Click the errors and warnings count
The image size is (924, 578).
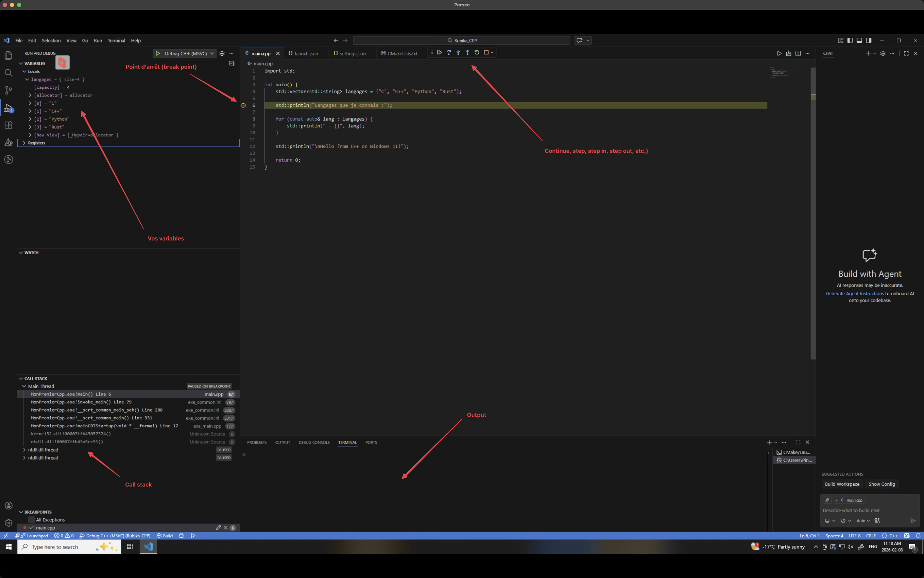(x=64, y=536)
